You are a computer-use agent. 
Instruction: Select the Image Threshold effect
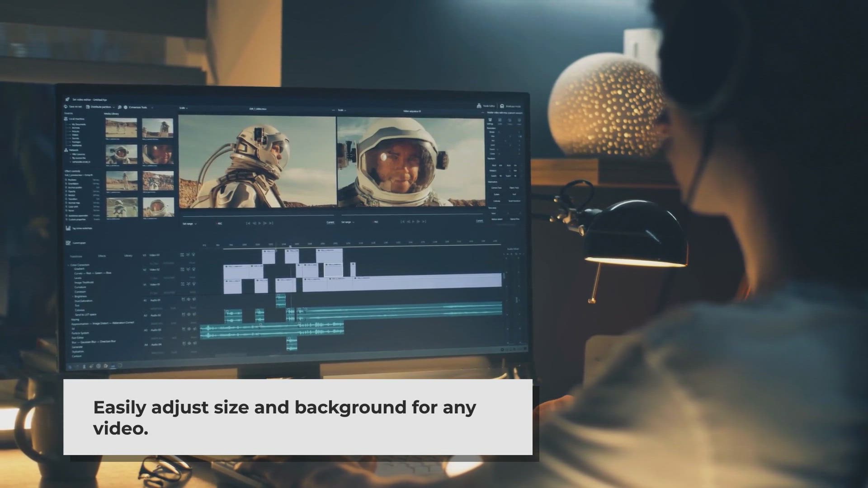point(84,282)
